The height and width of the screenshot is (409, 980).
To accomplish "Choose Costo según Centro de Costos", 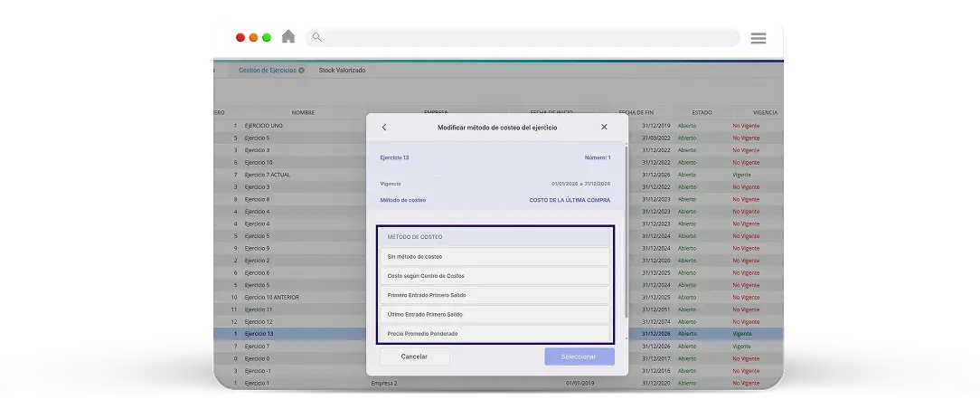I will click(x=495, y=276).
